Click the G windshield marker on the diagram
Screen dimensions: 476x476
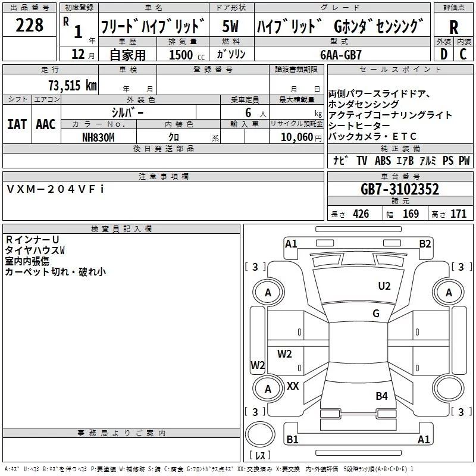coord(376,314)
